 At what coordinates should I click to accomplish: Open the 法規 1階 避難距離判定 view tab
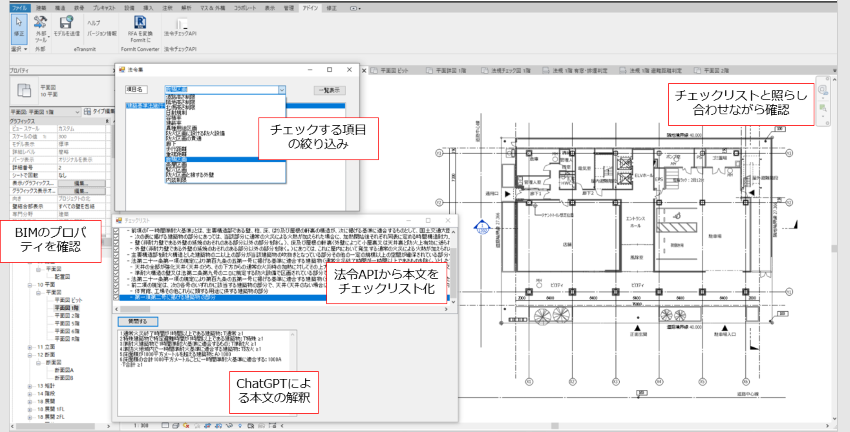(x=651, y=70)
